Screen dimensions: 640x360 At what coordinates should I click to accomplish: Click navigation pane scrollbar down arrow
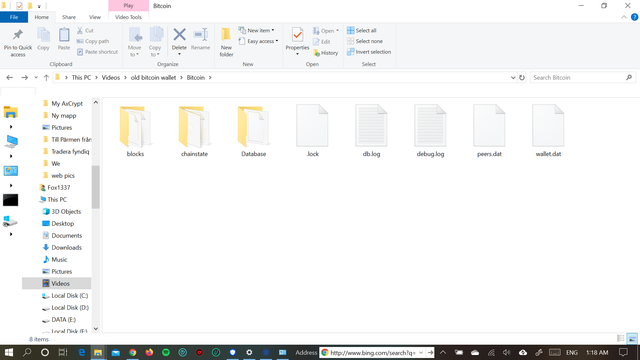tap(96, 329)
